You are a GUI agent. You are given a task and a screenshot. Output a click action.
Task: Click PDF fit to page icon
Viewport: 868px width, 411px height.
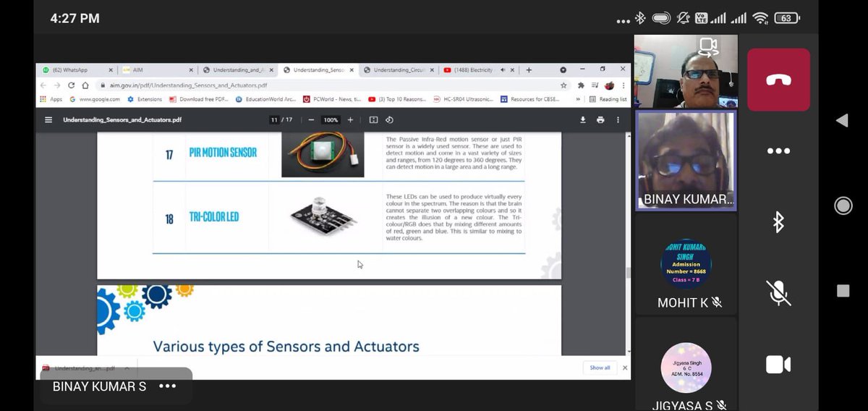373,119
